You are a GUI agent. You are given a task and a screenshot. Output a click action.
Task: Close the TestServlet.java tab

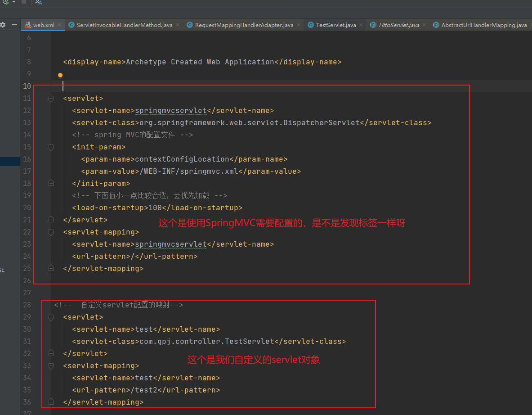(361, 25)
